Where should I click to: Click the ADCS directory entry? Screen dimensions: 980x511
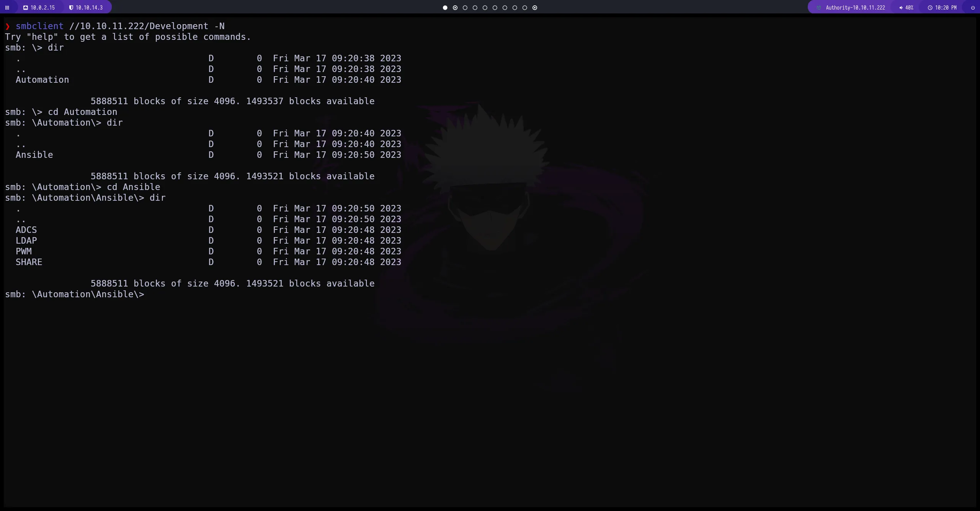pos(26,230)
